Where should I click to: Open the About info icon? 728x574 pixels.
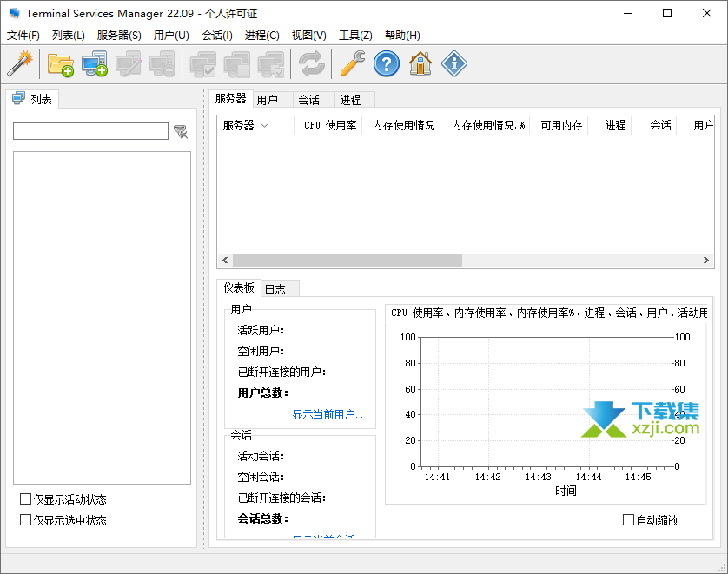pyautogui.click(x=454, y=63)
